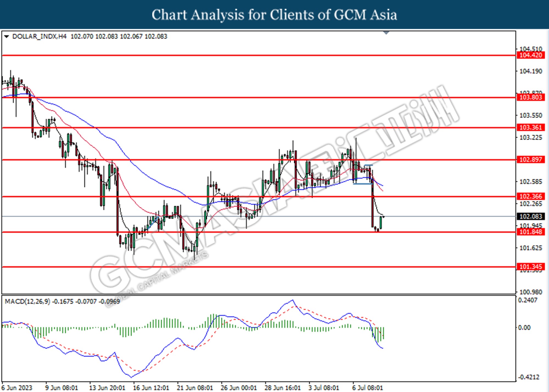Click the 102.585 price axis value
The height and width of the screenshot is (392, 549).
[531, 181]
